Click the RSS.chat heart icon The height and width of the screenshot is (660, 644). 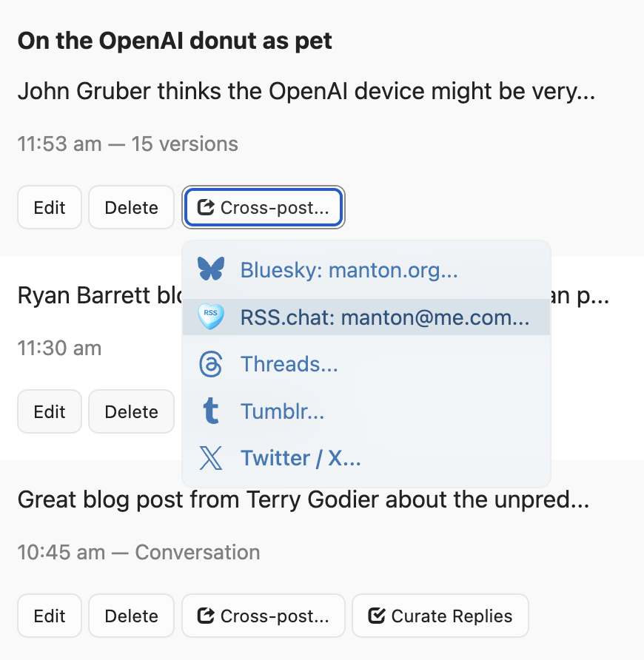tap(211, 316)
